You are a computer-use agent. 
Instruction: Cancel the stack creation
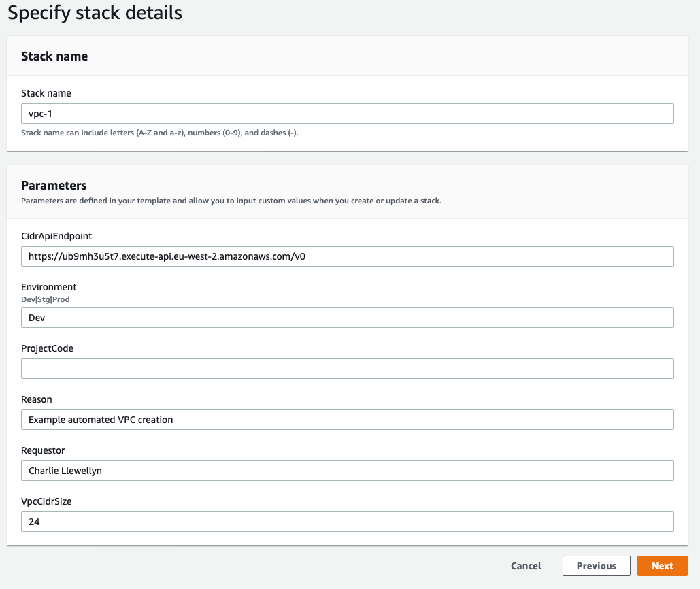pyautogui.click(x=526, y=566)
